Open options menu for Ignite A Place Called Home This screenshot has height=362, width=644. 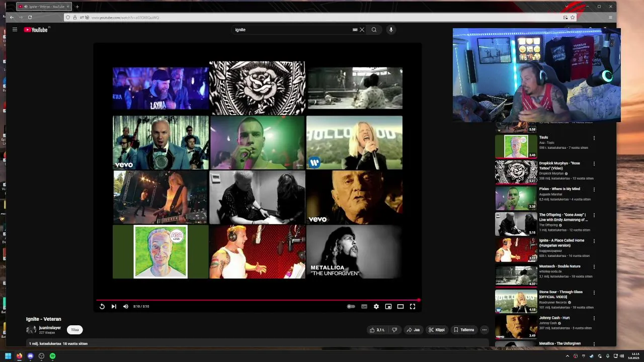tap(594, 241)
